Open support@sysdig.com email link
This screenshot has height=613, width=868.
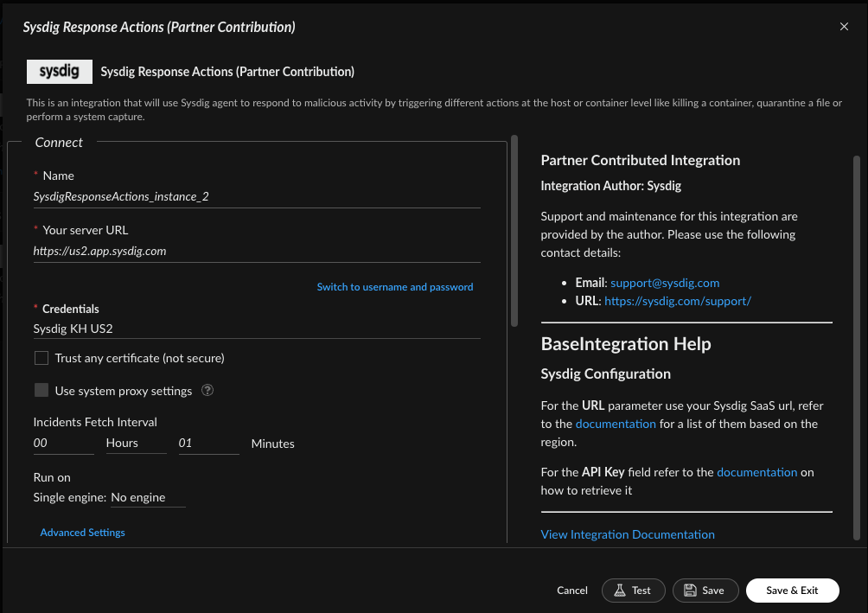pos(665,283)
